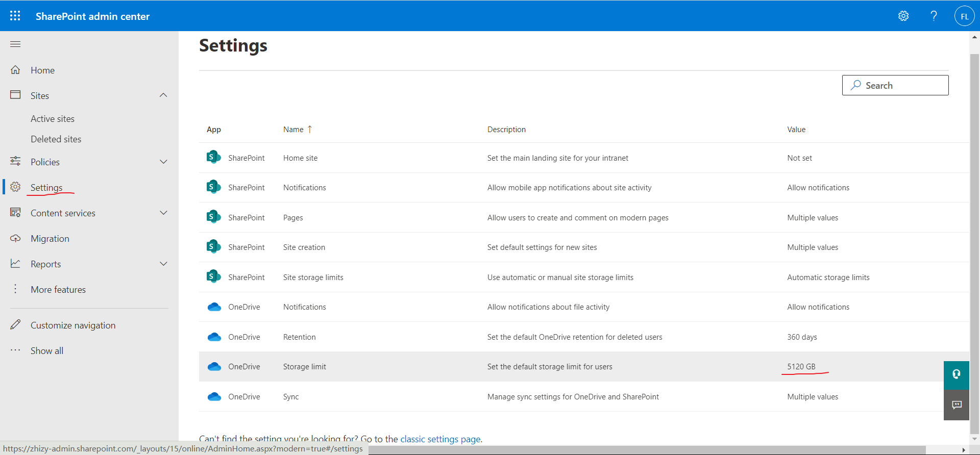Expand the Policies section chevron
The height and width of the screenshot is (455, 980).
tap(163, 162)
